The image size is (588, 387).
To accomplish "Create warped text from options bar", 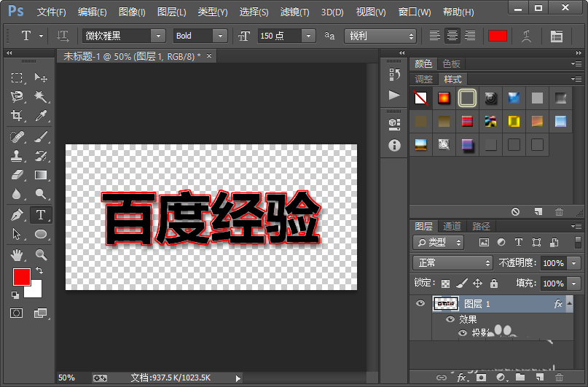I will point(526,36).
